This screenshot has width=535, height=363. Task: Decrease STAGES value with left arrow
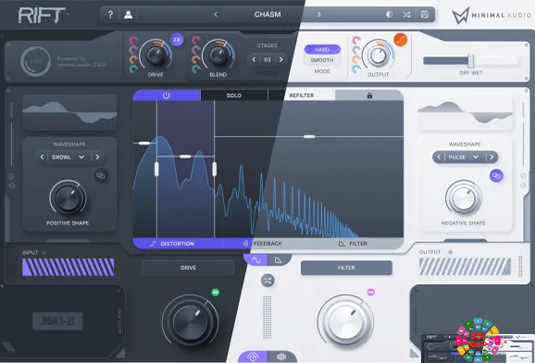pyautogui.click(x=254, y=60)
